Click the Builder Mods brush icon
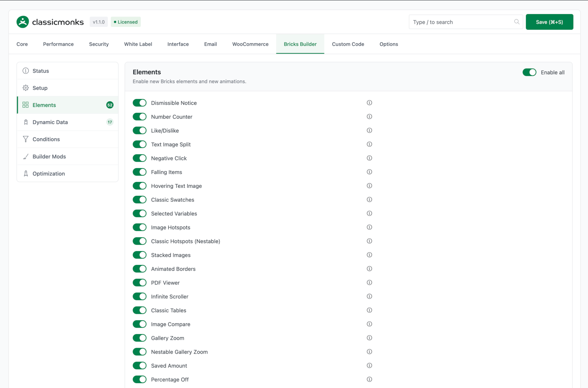588x388 pixels. point(26,156)
